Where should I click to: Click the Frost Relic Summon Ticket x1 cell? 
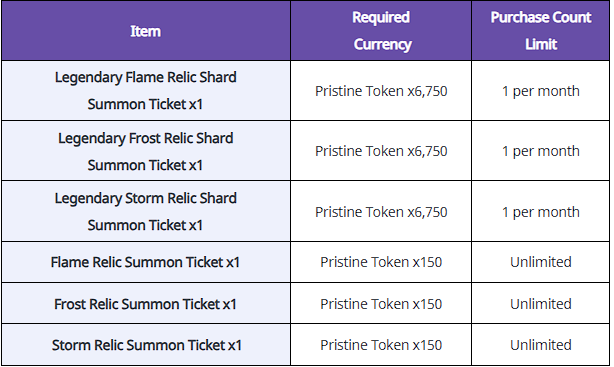click(146, 304)
